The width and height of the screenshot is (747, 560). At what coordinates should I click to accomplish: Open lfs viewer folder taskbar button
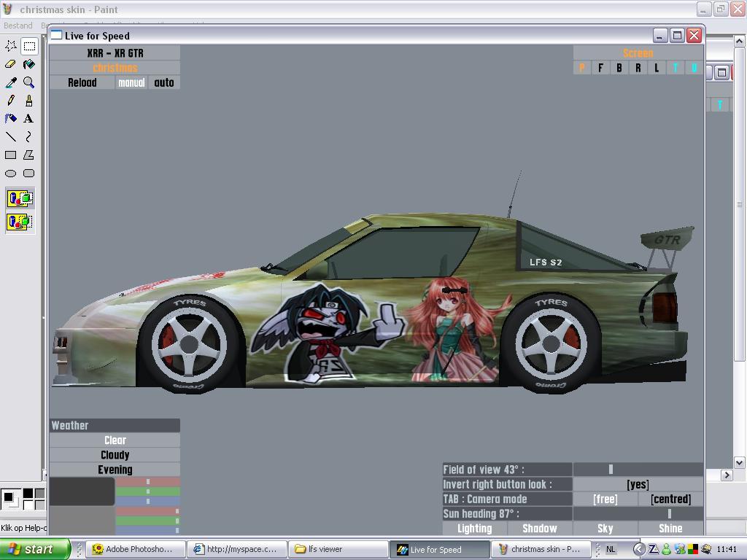pyautogui.click(x=338, y=549)
